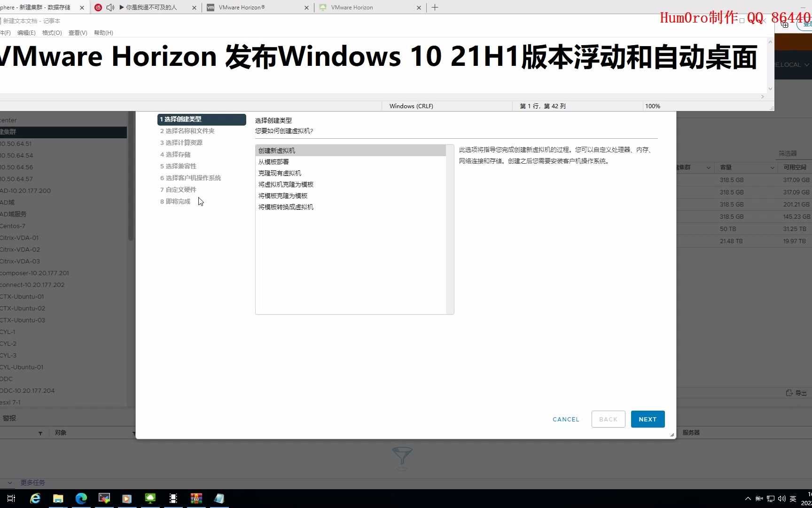The width and height of the screenshot is (812, 508).
Task: Switch to the green-icon VMware Horizon tab
Action: pyautogui.click(x=370, y=8)
